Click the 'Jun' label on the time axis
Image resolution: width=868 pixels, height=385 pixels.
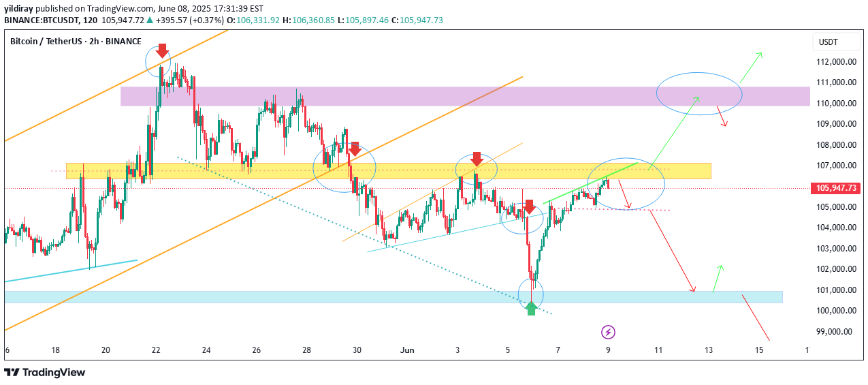point(407,350)
